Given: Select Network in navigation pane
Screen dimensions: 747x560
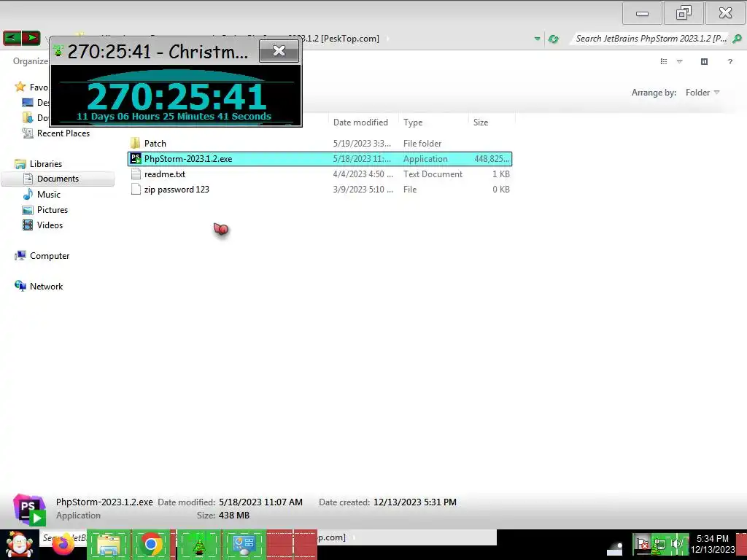Looking at the screenshot, I should tap(46, 286).
